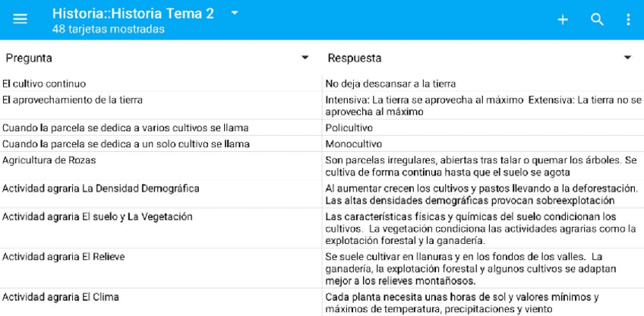Tap the "No deja descansar a la tierra" answer
Viewport: 644px width, 316px height.
click(x=390, y=84)
